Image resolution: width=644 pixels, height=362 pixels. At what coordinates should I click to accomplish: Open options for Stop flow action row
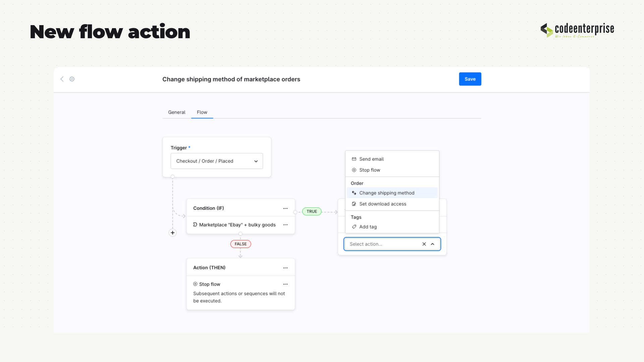tap(285, 284)
